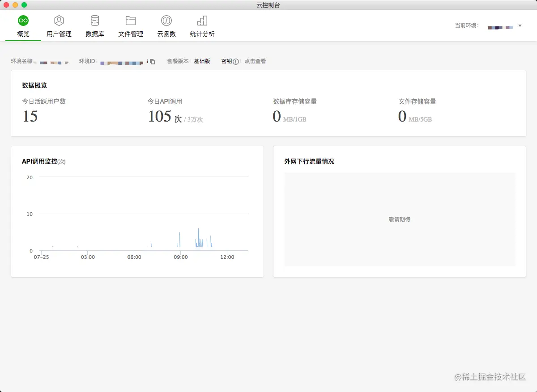
Task: Click the 今日API调用 count 105
Action: [160, 117]
